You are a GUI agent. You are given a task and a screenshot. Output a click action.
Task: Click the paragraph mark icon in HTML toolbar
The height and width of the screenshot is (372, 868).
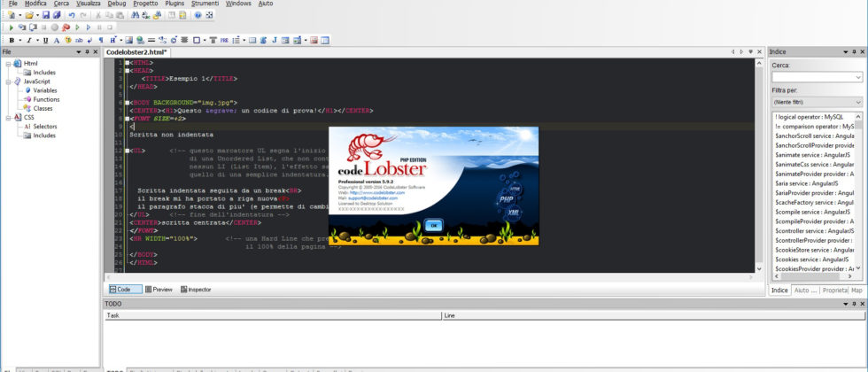click(100, 40)
